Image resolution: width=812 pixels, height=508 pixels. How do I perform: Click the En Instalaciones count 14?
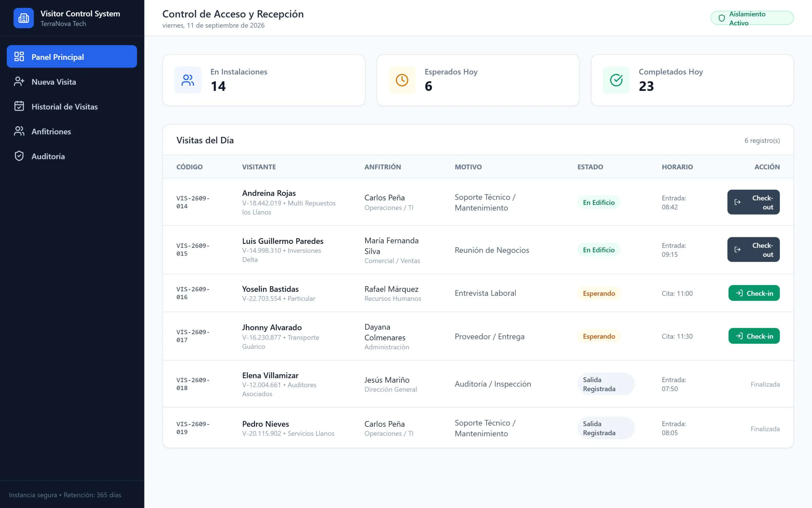[218, 86]
